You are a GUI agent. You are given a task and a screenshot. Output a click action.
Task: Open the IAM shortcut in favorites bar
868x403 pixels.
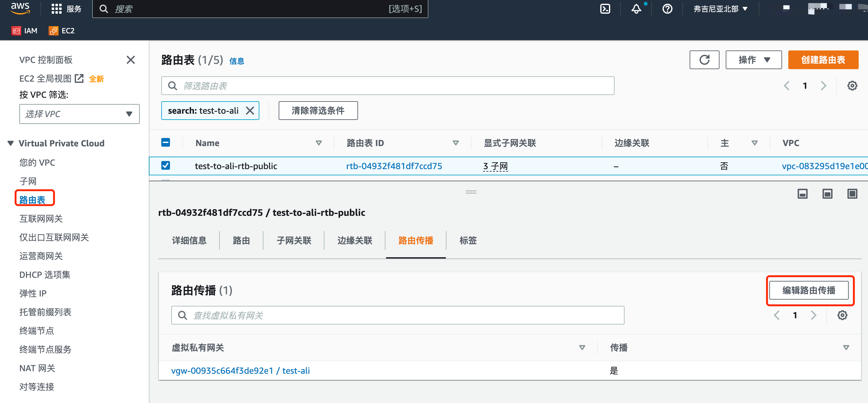point(25,31)
